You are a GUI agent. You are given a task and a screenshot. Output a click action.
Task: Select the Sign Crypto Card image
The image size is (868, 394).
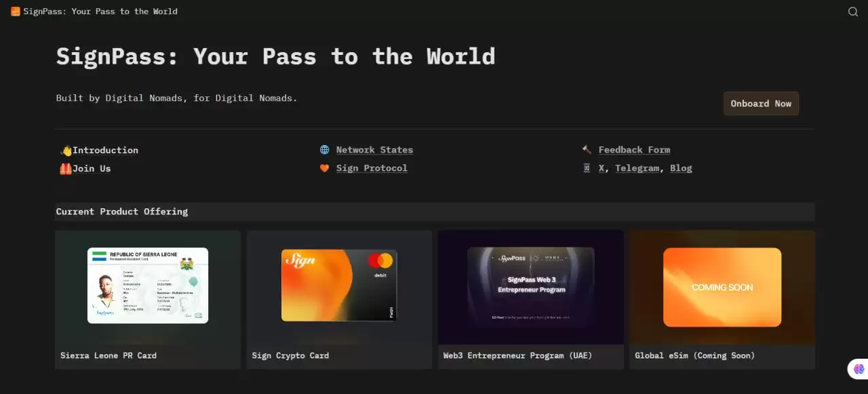pyautogui.click(x=339, y=285)
